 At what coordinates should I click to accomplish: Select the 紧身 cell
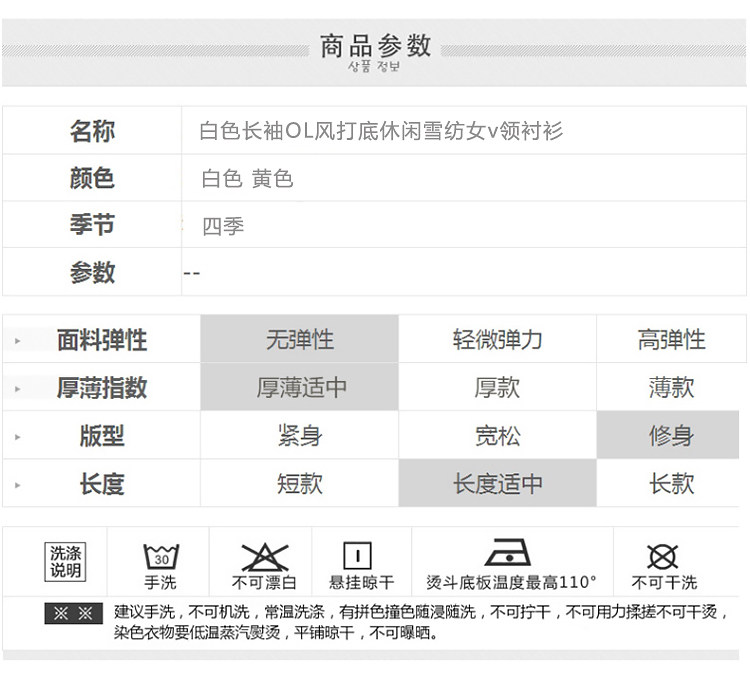[299, 435]
